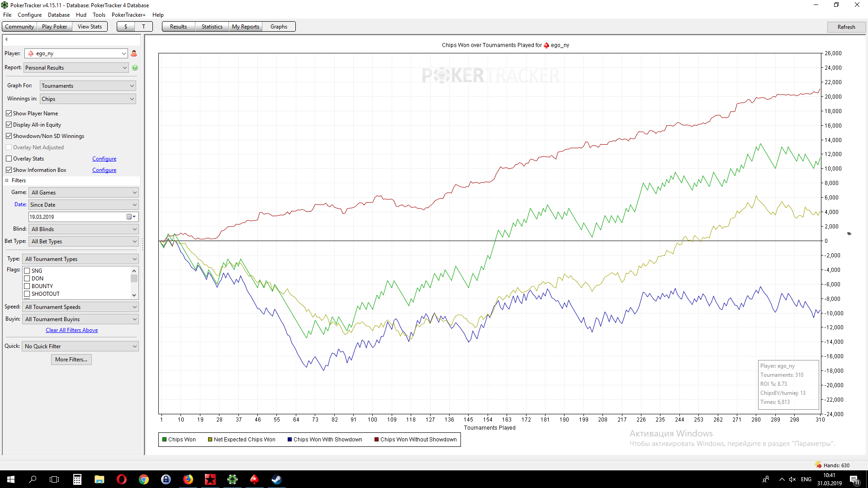This screenshot has width=868, height=488.
Task: Click the information box on the graph
Action: pyautogui.click(x=788, y=384)
